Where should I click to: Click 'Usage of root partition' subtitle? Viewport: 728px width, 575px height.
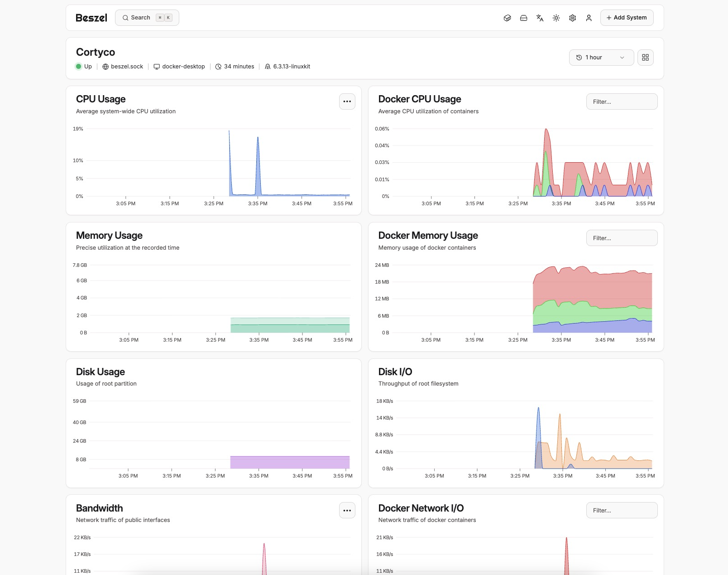[106, 384]
